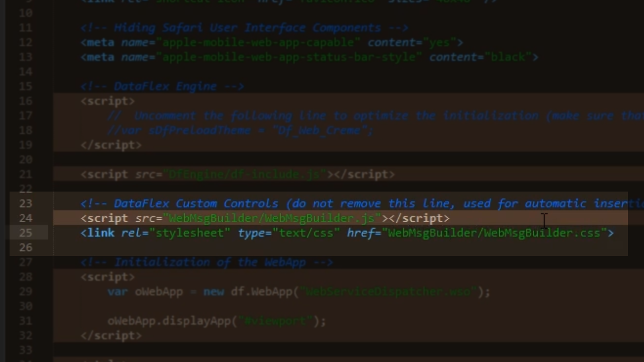
Task: Click the empty line 26
Action: point(302,247)
